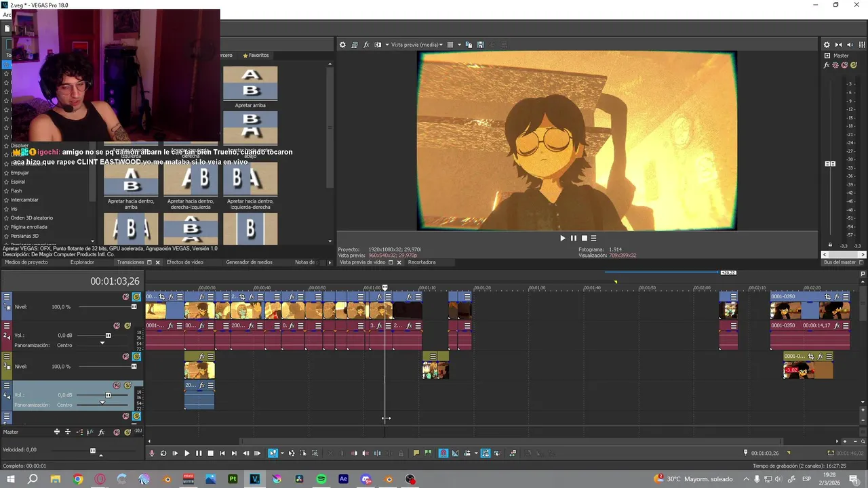Adjust track 1 Nivel slider
This screenshot has height=488, width=868.
tap(134, 307)
